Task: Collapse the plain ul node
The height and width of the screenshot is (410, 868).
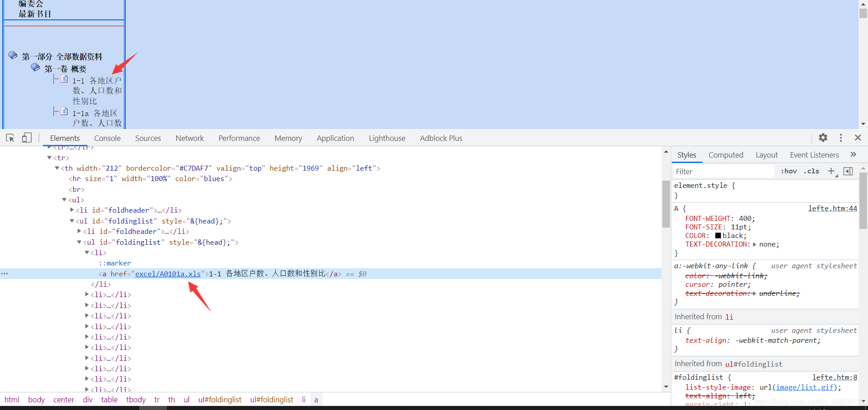Action: (64, 200)
